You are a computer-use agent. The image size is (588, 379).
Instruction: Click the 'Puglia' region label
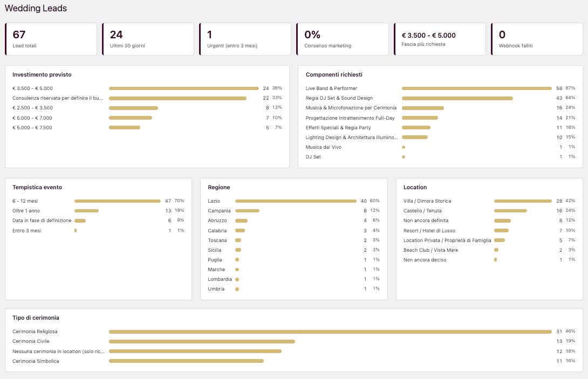[x=215, y=260]
